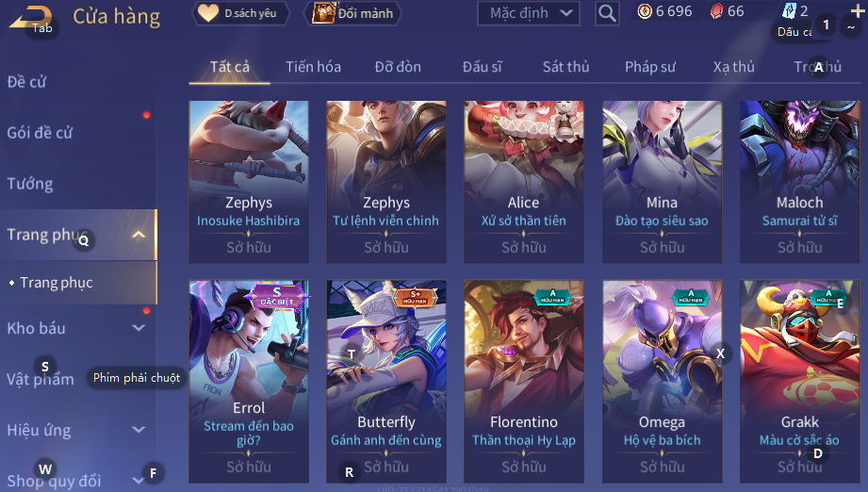Click the heart icon for D.sách yêu

point(208,13)
